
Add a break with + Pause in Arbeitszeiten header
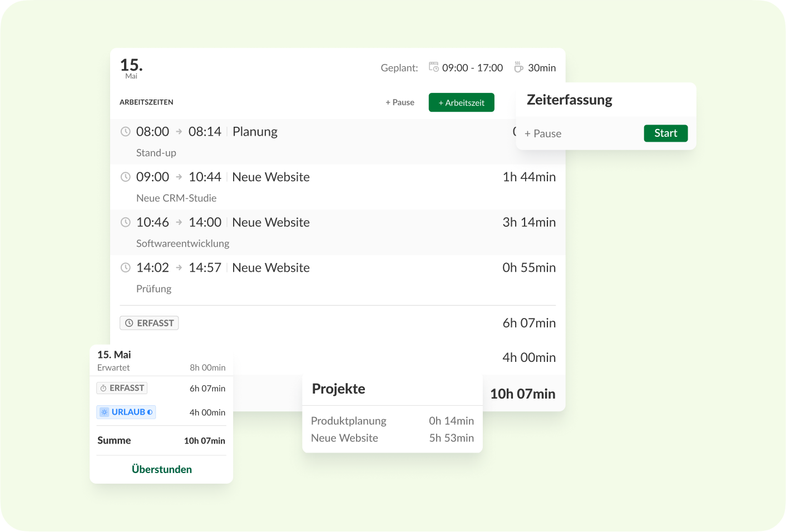coord(400,102)
